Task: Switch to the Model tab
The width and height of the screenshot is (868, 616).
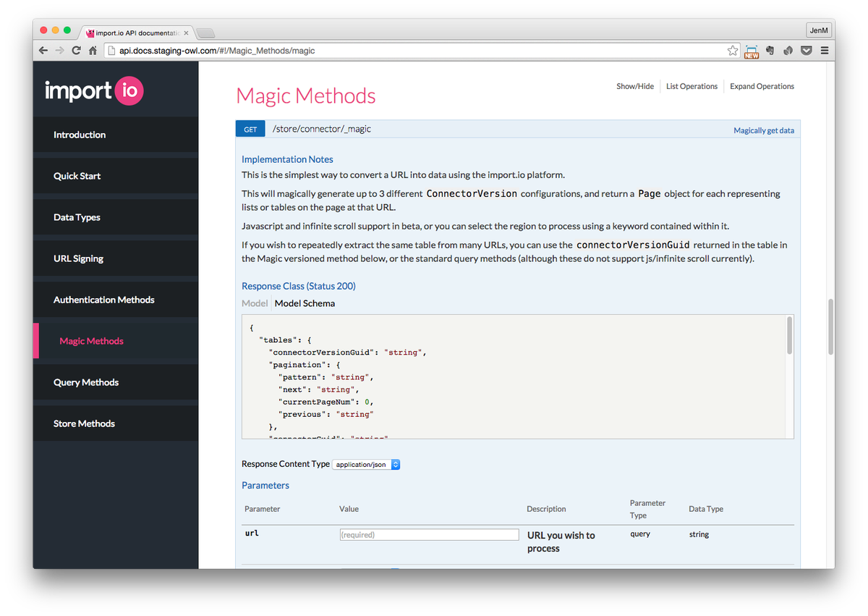Action: point(255,303)
